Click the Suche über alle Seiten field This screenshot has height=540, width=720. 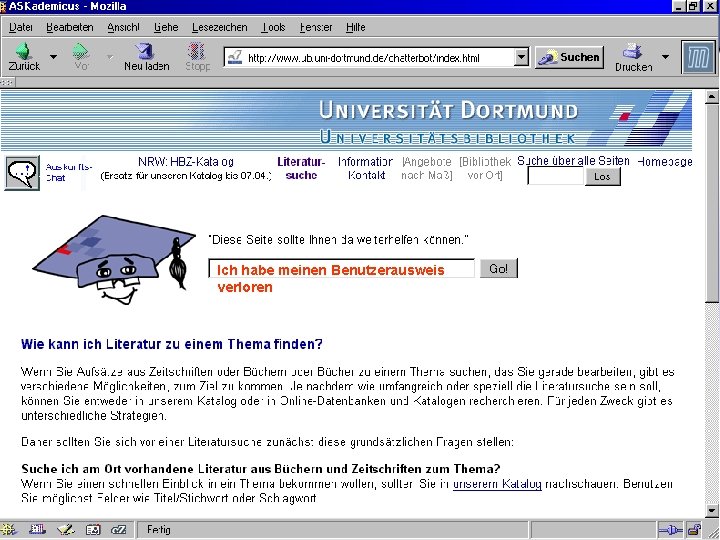click(556, 176)
